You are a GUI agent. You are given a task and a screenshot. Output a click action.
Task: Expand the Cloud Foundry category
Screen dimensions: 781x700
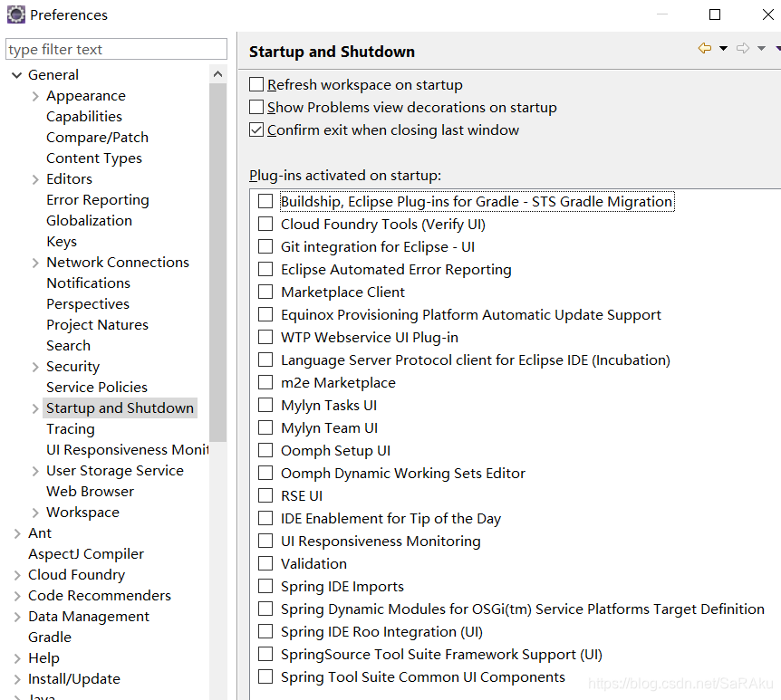pyautogui.click(x=16, y=575)
